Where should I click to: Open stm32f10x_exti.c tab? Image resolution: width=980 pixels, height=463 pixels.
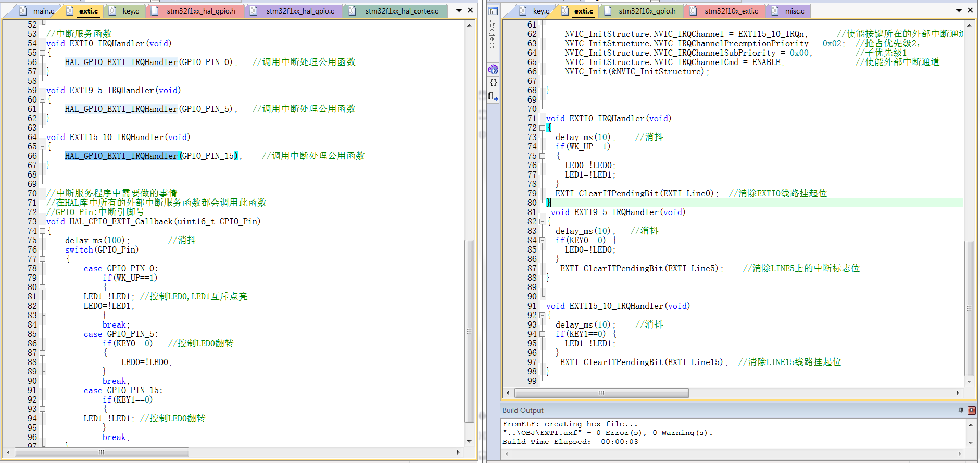click(725, 11)
